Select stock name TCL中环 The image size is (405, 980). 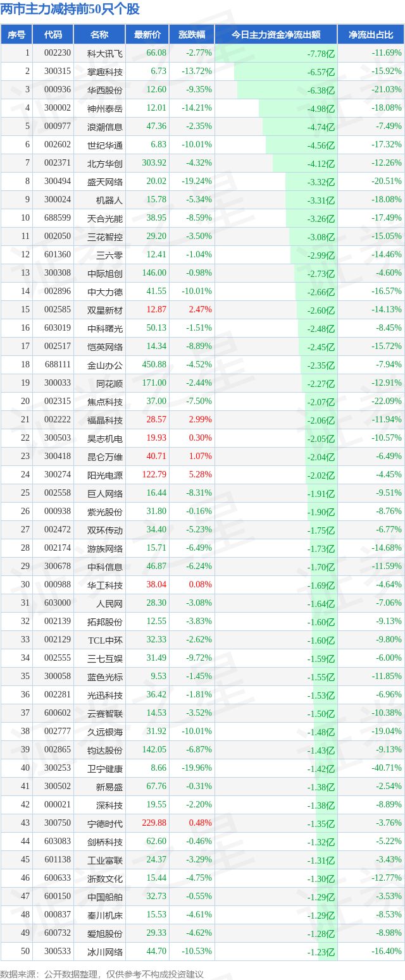click(106, 640)
